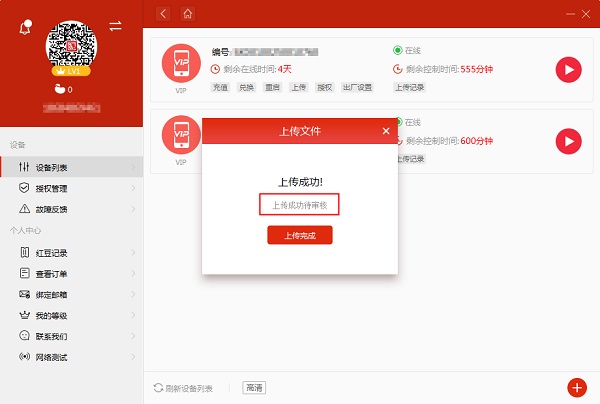The width and height of the screenshot is (600, 404).
Task: Click the 网络测试 signal icon
Action: [24, 357]
